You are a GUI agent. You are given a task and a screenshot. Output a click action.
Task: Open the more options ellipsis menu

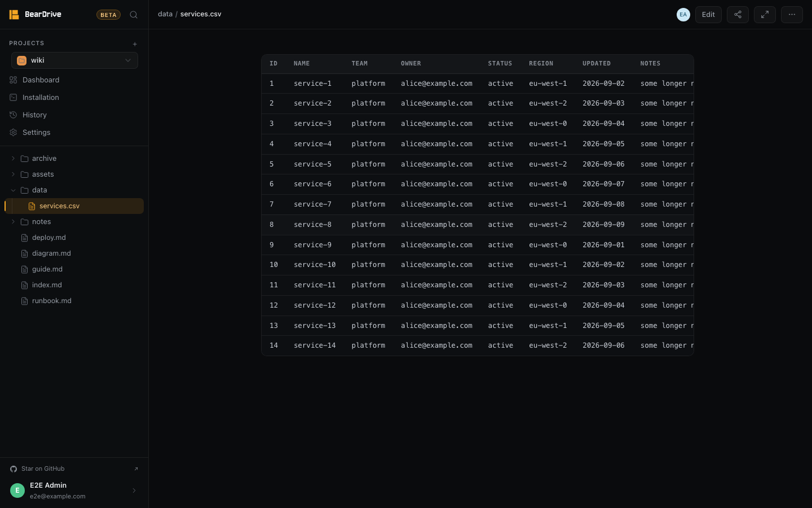792,15
